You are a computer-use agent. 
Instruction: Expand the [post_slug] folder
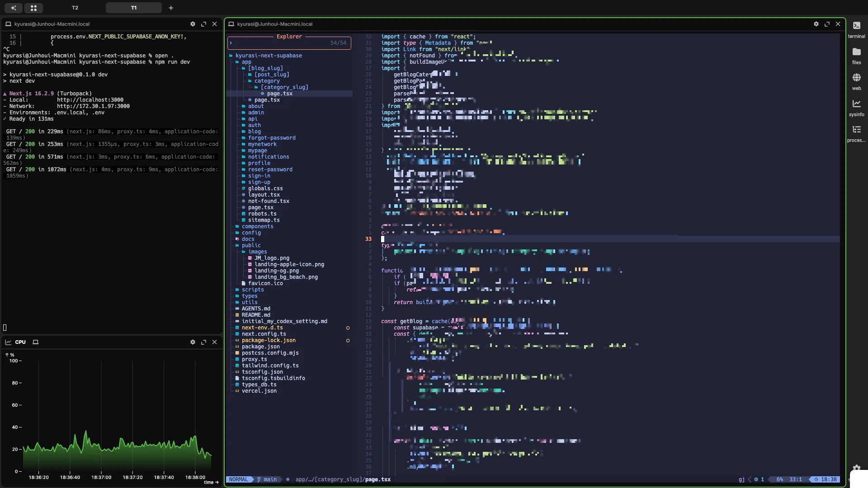[x=271, y=75]
